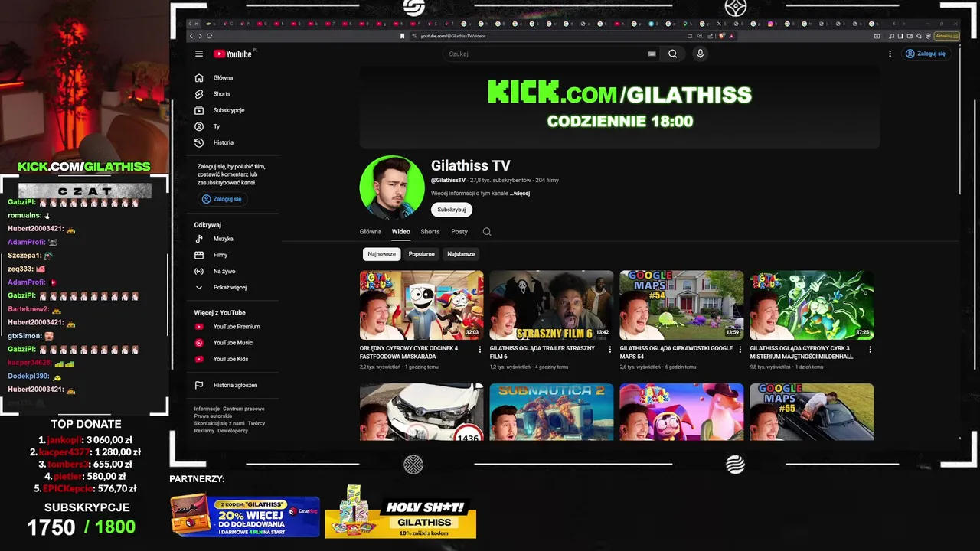Click channel search magnifier icon
Image resolution: width=980 pixels, height=551 pixels.
[487, 232]
